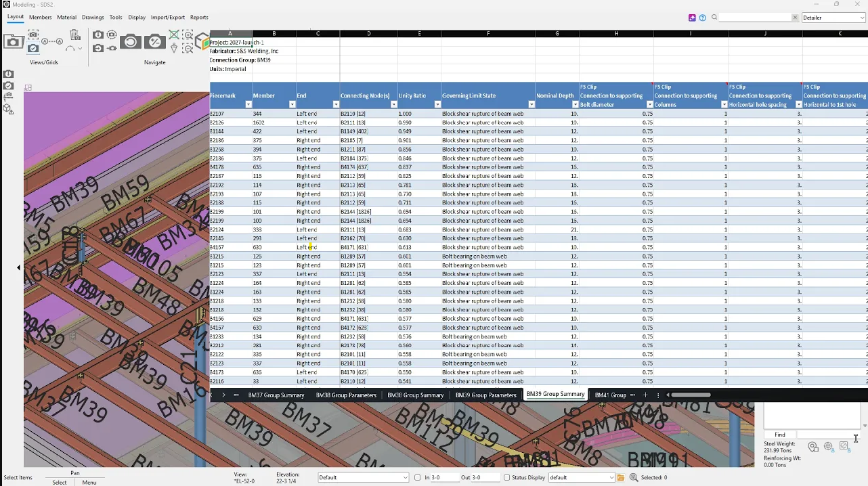Click the open view folder camera icon
868x486 pixels.
tap(14, 41)
